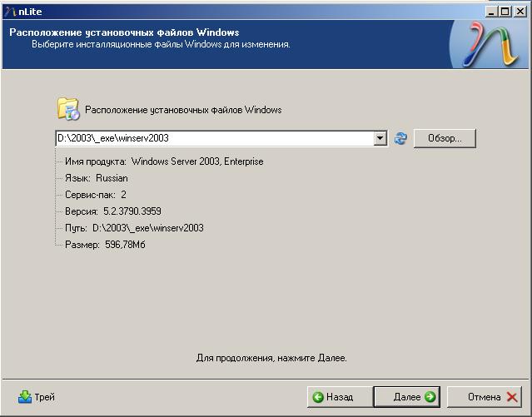532x417 pixels.
Task: Open the installation path dropdown arrow
Action: (380, 138)
